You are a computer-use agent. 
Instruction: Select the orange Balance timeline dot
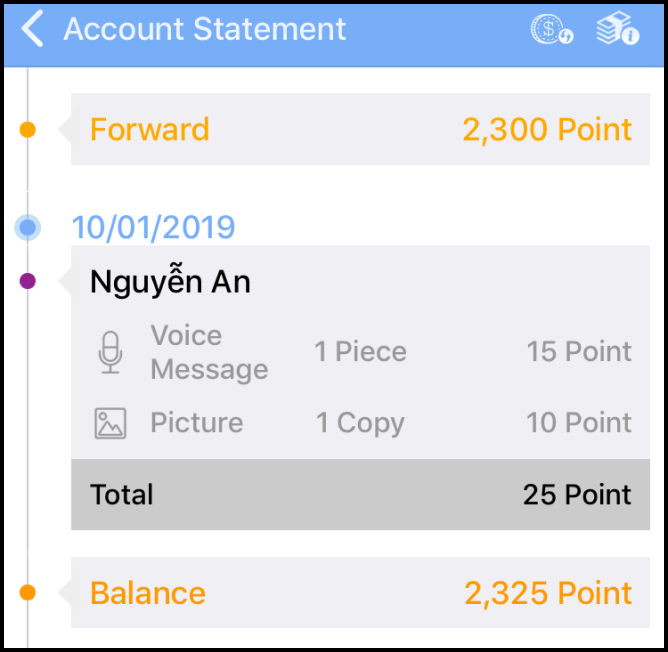coord(28,592)
